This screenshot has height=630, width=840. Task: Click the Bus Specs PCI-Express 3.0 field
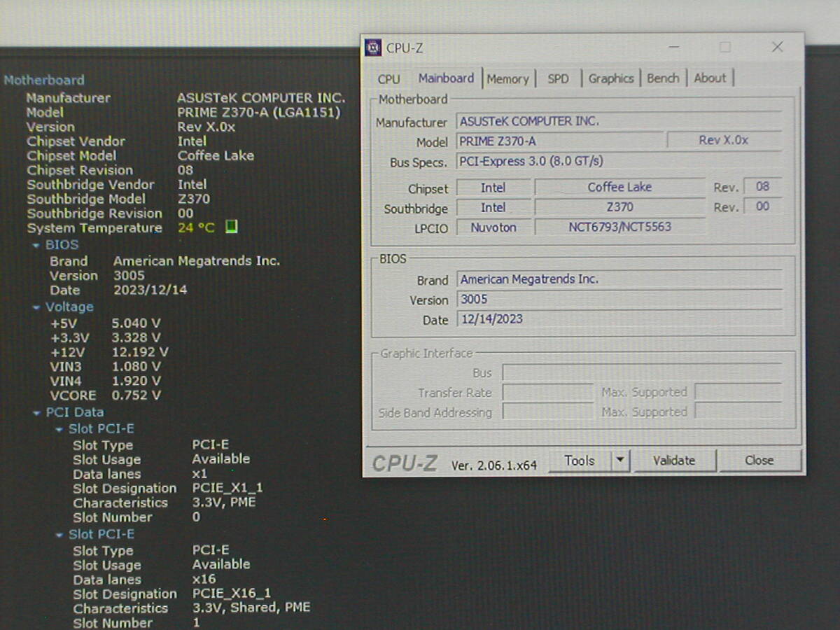(619, 162)
